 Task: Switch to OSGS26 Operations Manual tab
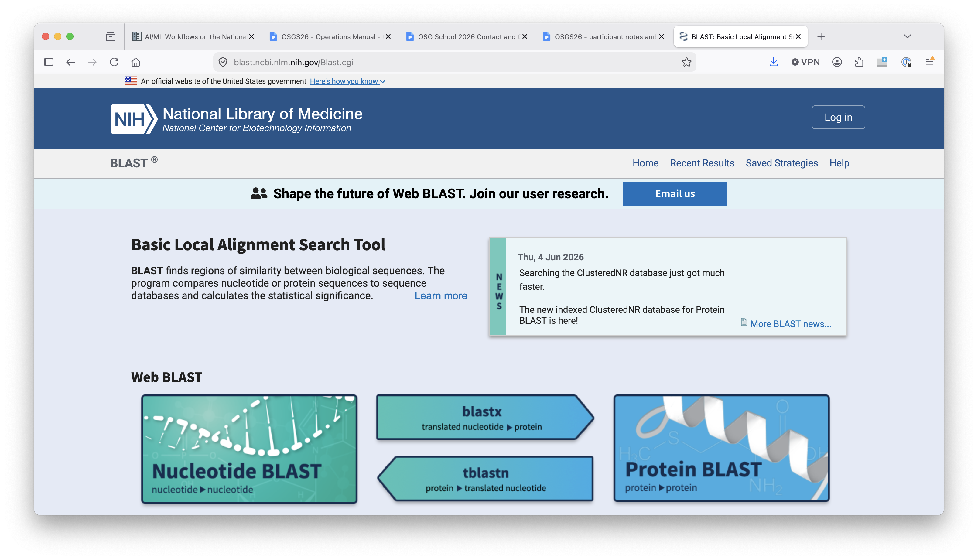(x=329, y=36)
